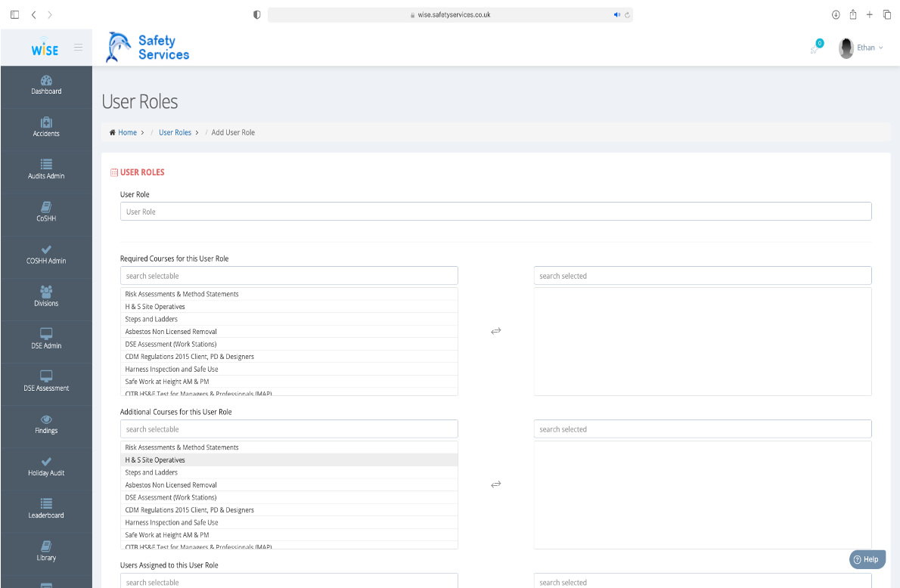This screenshot has height=588, width=900.
Task: Go to User Roles breadcrumb link
Action: 175,132
